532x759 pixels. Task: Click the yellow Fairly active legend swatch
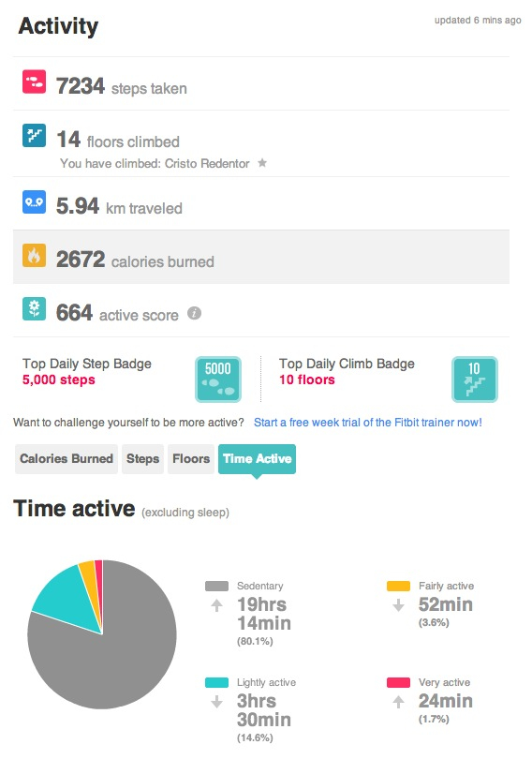pos(398,587)
